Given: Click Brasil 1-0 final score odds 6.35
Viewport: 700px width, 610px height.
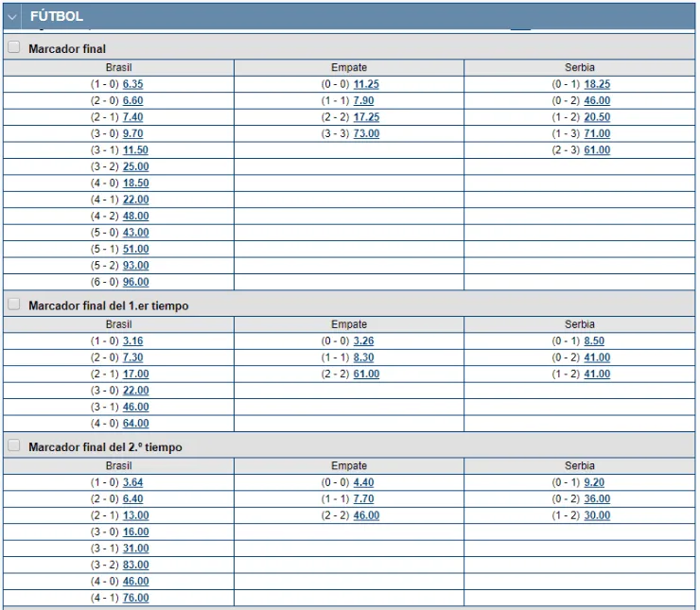Looking at the screenshot, I should (x=132, y=84).
